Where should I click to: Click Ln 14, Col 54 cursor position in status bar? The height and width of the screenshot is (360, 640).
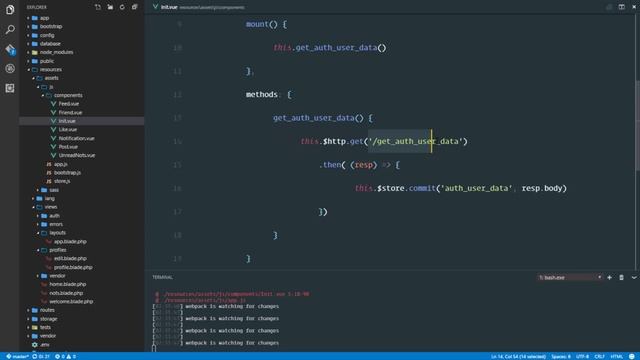518,356
